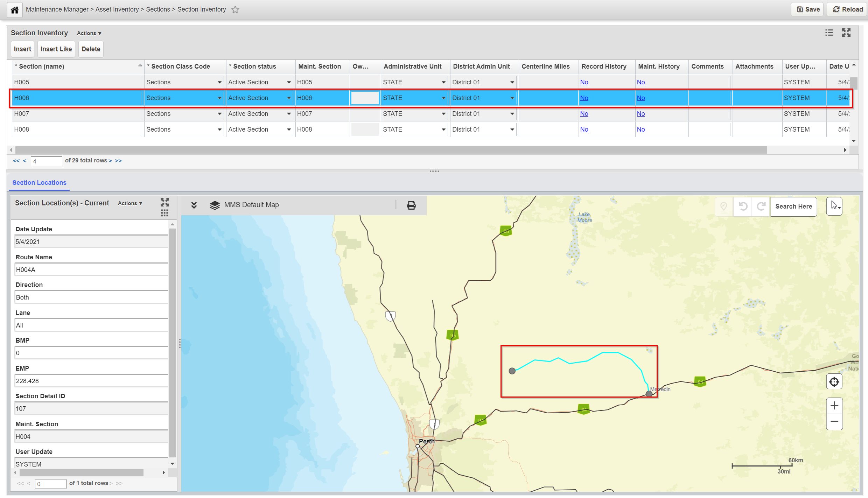868x498 pixels.
Task: Center map with the locate crosshair icon
Action: (x=834, y=382)
